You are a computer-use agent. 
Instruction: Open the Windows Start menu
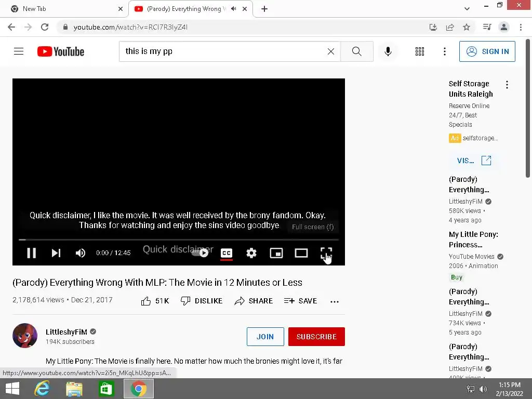pyautogui.click(x=12, y=389)
